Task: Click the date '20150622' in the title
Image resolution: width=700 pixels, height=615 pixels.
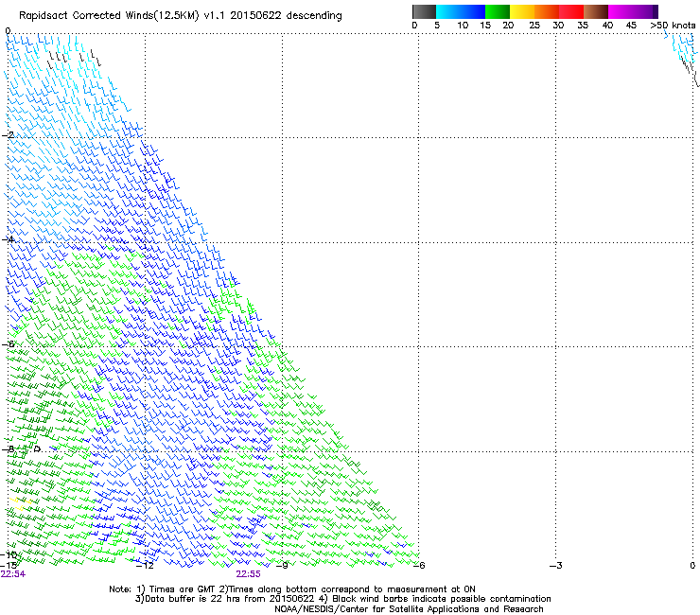Action: coord(255,16)
